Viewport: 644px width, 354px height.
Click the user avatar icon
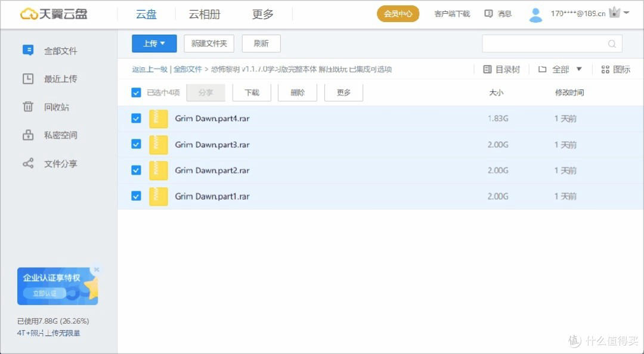tap(535, 15)
